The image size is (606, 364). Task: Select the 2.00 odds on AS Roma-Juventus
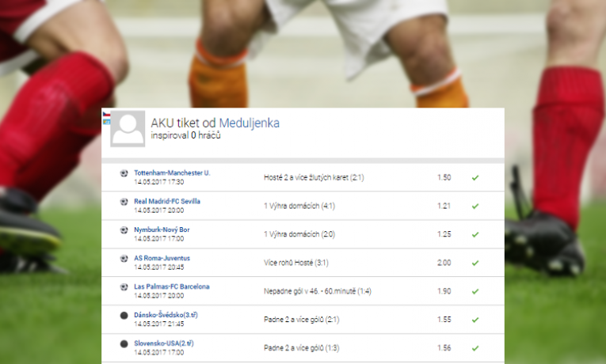click(444, 263)
